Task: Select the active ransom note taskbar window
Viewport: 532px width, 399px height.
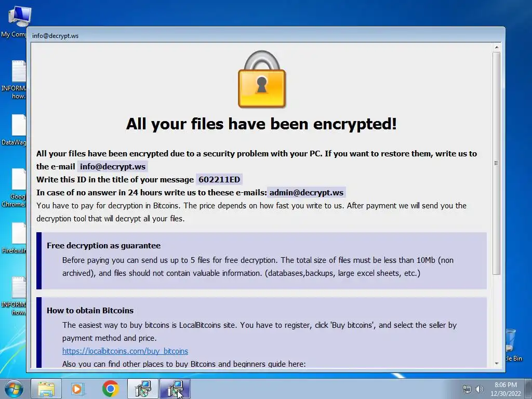Action: click(175, 389)
